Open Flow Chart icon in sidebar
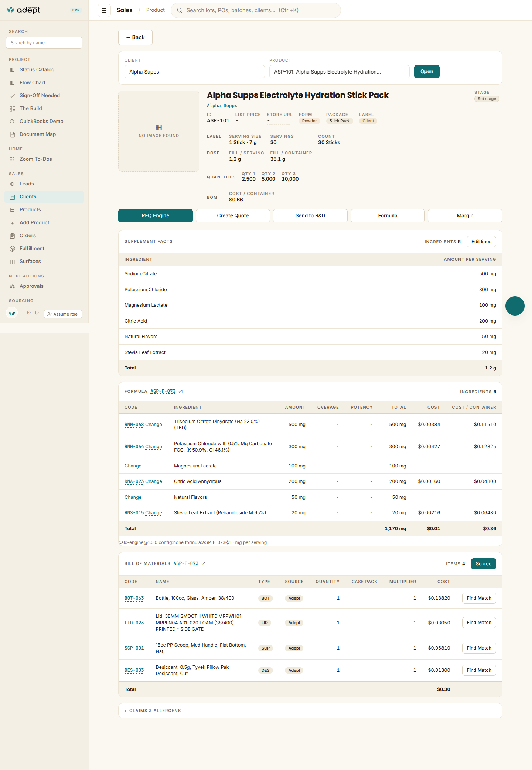 pos(12,83)
